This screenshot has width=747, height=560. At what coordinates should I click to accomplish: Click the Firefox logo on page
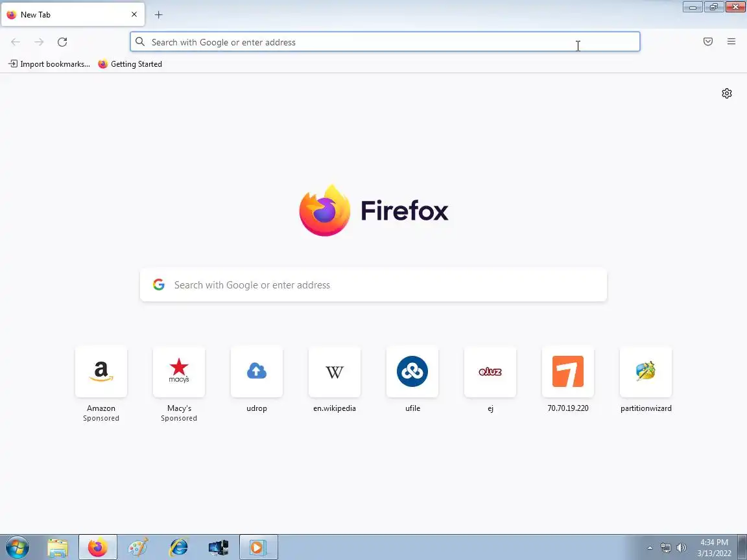tap(373, 210)
